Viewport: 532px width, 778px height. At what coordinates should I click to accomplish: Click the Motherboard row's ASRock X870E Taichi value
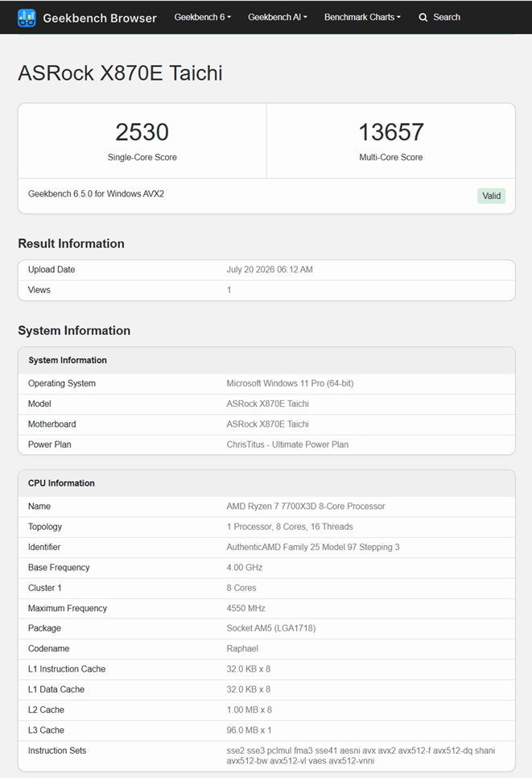click(x=268, y=424)
